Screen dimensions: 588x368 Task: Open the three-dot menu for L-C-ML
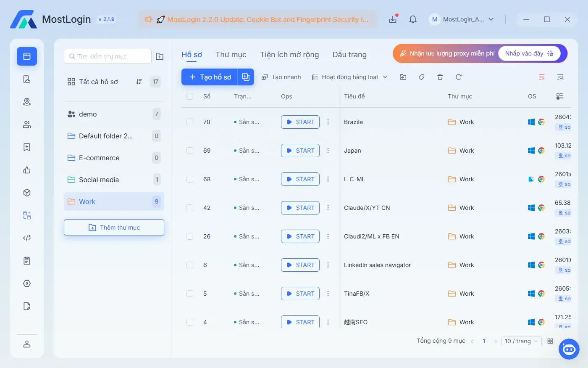(328, 179)
